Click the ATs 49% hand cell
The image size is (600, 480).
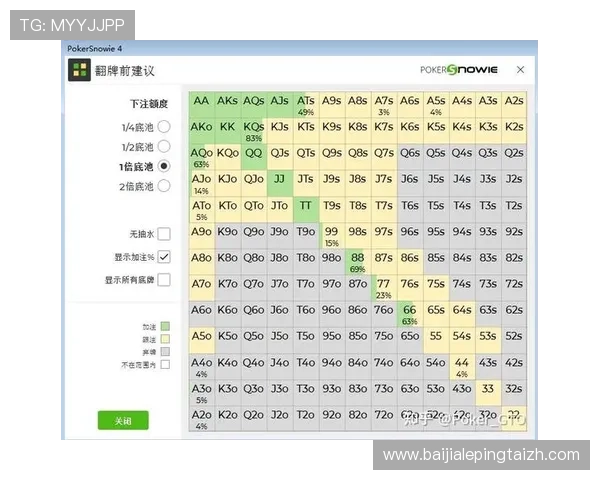tap(306, 105)
